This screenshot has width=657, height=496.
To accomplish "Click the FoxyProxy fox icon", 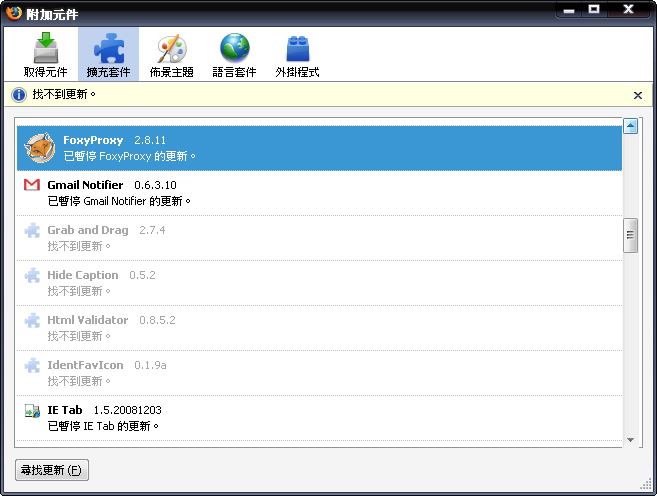I will (x=40, y=147).
